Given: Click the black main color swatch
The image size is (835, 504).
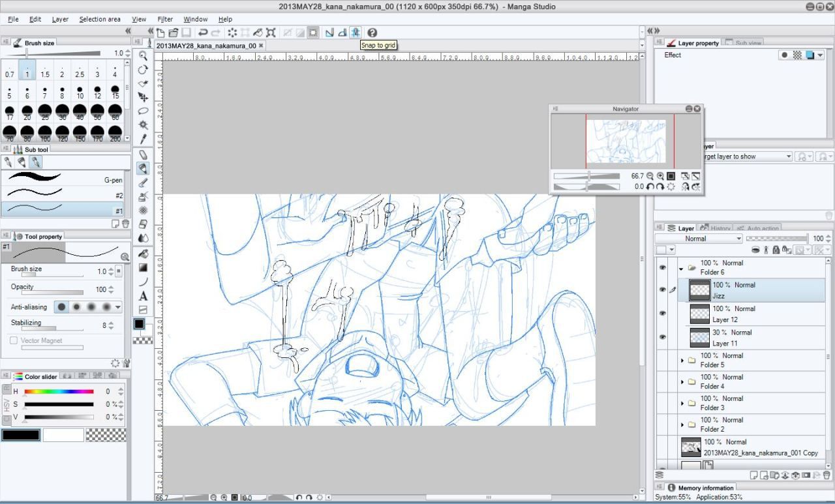Looking at the screenshot, I should (21, 435).
